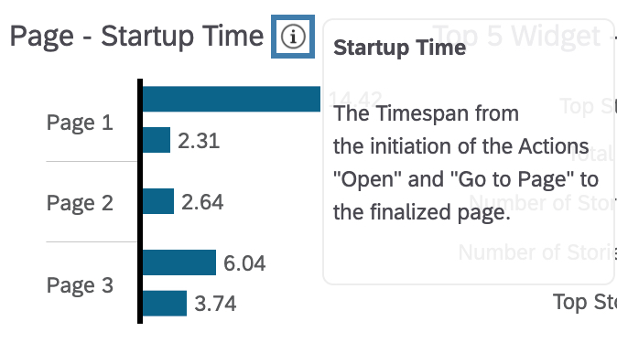Click the Page 1 axis label
Screen dimensions: 617x364
pos(80,123)
